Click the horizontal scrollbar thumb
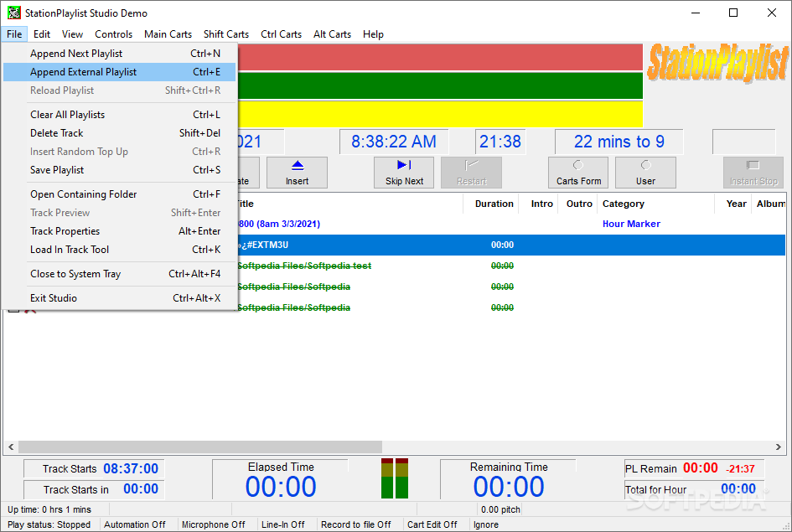The image size is (792, 532). 200,447
